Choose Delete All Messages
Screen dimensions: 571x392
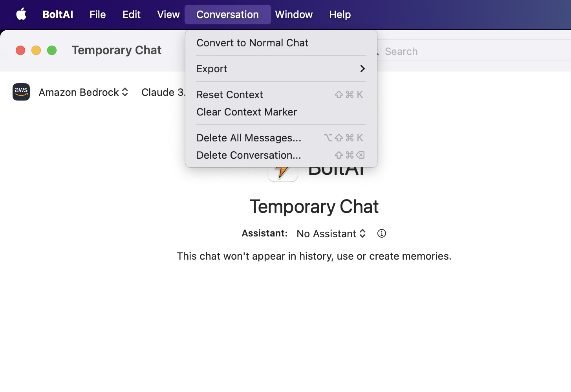click(x=249, y=138)
